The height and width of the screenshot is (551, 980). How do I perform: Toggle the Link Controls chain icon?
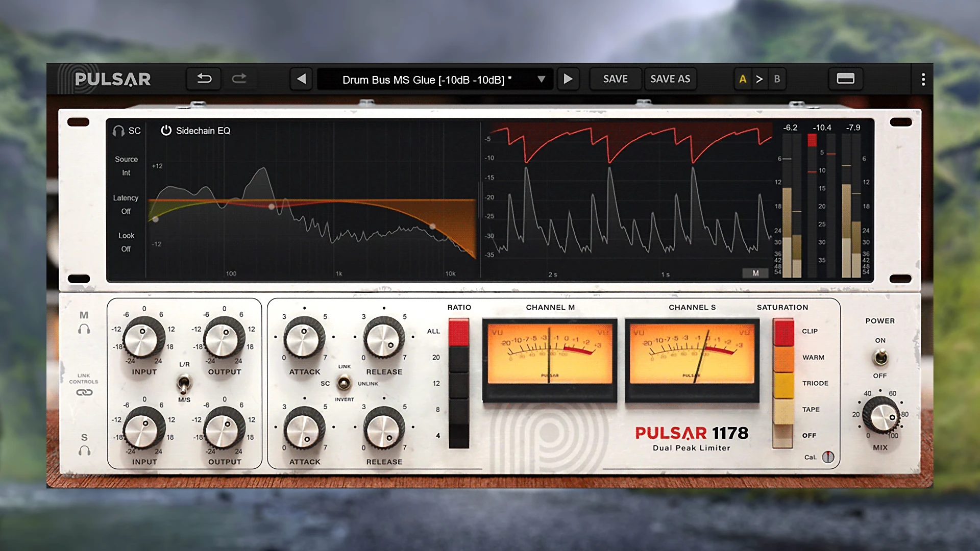(84, 392)
